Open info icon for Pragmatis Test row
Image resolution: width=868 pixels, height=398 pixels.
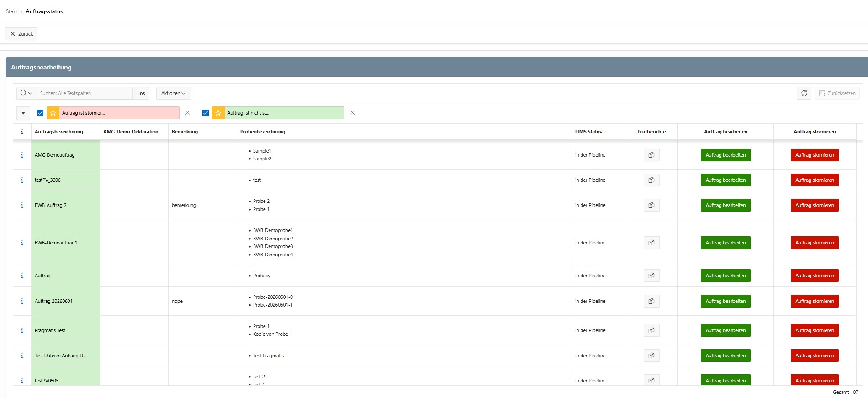coord(22,330)
